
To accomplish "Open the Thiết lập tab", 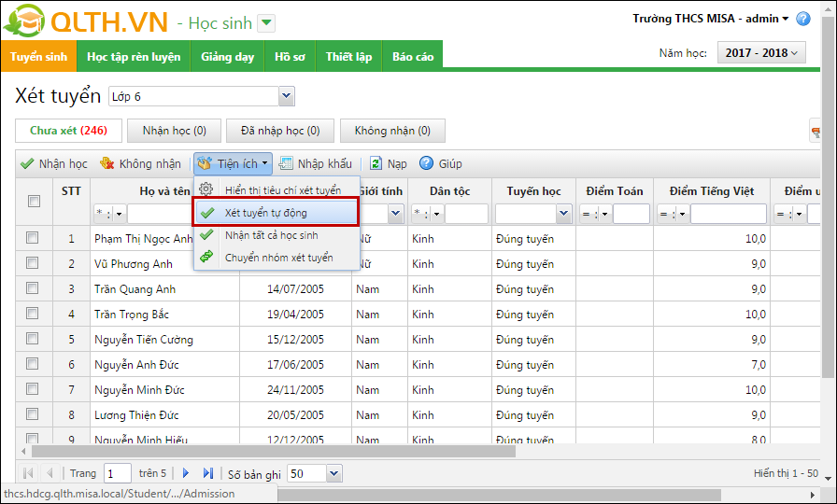I will point(349,56).
